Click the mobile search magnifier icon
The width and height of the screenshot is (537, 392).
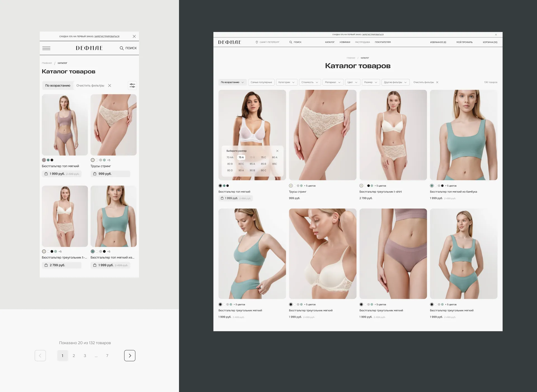click(x=122, y=48)
